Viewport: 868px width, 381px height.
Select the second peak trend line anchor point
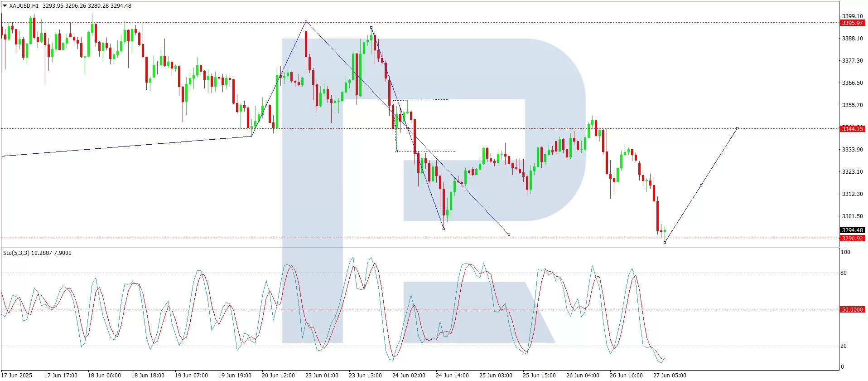point(371,28)
